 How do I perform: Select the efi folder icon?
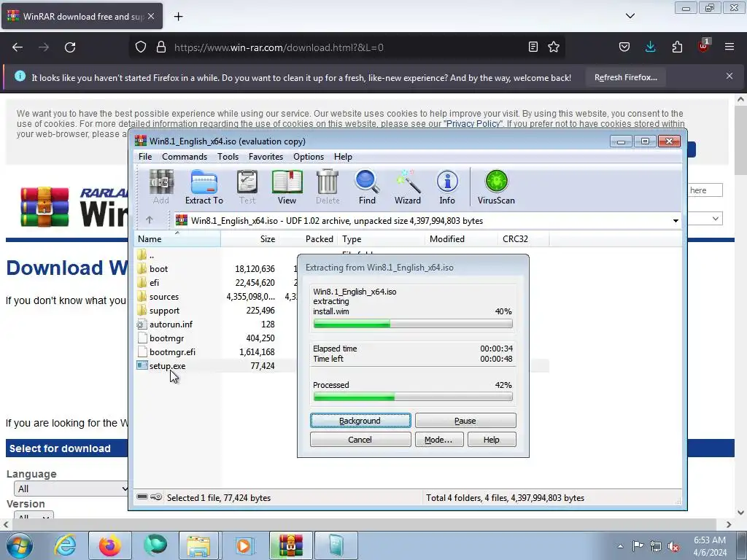142,282
